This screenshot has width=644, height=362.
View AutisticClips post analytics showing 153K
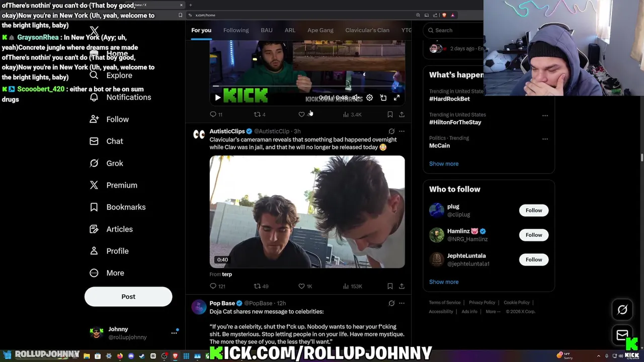point(352,286)
